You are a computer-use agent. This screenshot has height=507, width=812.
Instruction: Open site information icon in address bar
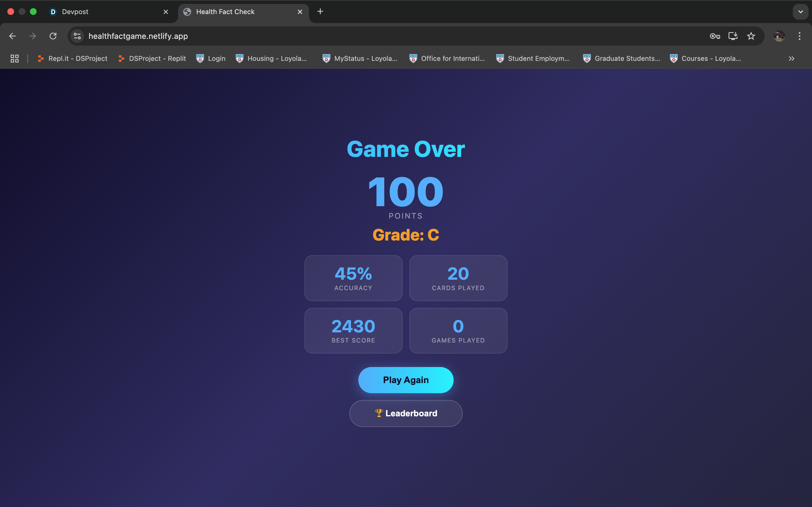[78, 36]
